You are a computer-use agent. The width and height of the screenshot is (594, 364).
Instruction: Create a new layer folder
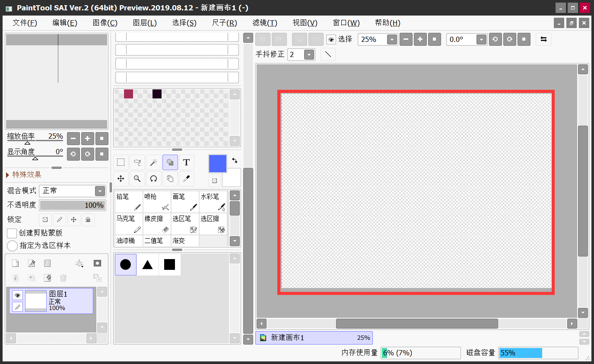click(x=47, y=263)
